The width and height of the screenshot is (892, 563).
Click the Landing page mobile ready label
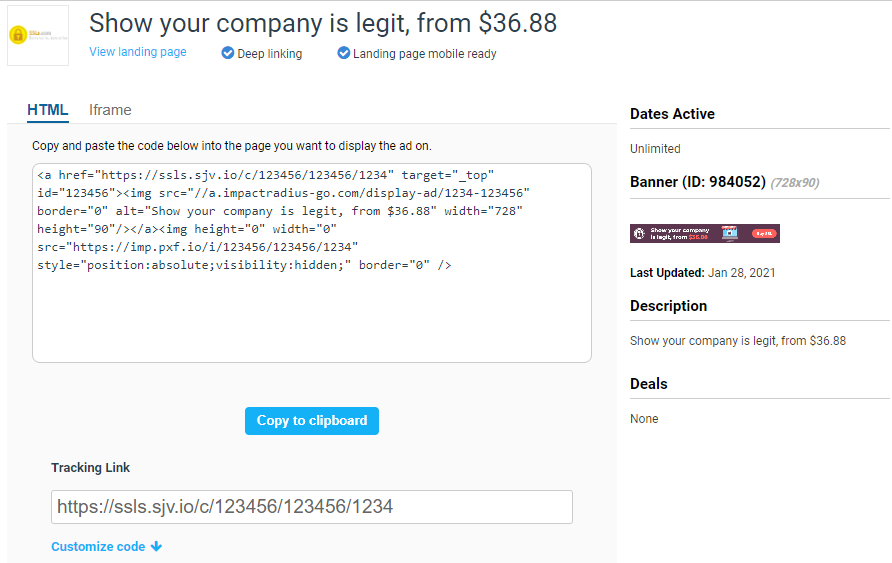click(x=424, y=53)
